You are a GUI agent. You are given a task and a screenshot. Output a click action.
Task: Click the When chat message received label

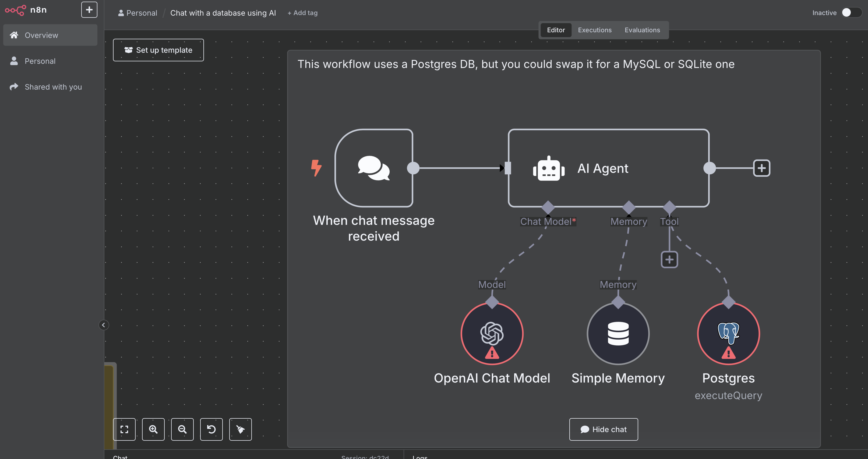tap(374, 228)
